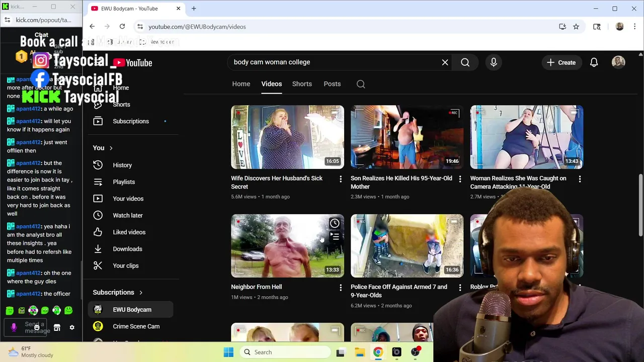Open menu for Woman Realizes She Was Caught video
The height and width of the screenshot is (362, 644).
point(580,179)
